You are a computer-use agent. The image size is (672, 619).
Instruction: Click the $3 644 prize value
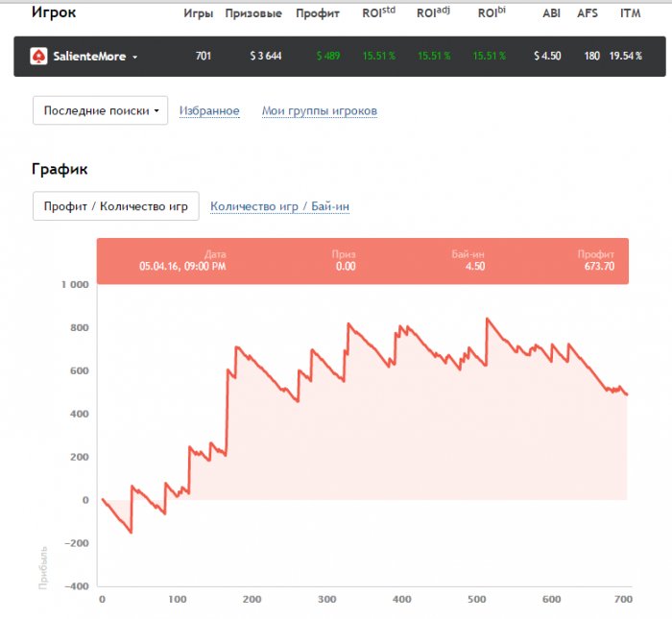click(x=266, y=57)
